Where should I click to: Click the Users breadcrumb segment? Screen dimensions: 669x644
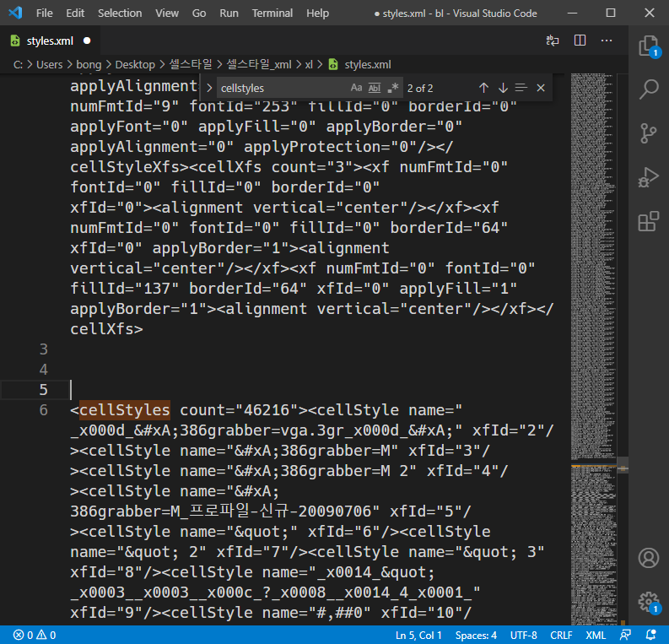tap(50, 64)
